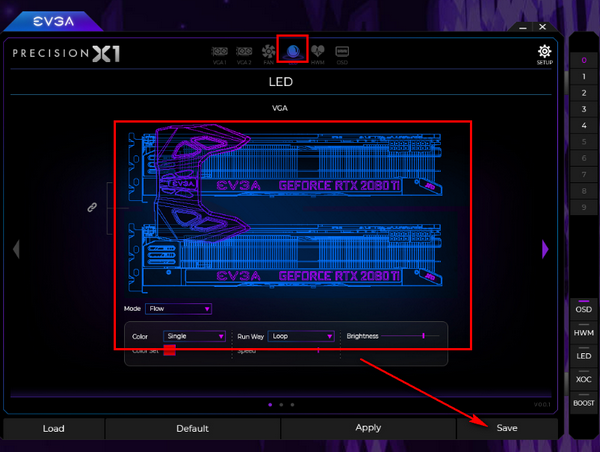Open the OSD icon in top toolbar
The height and width of the screenshot is (452, 600).
[x=342, y=55]
